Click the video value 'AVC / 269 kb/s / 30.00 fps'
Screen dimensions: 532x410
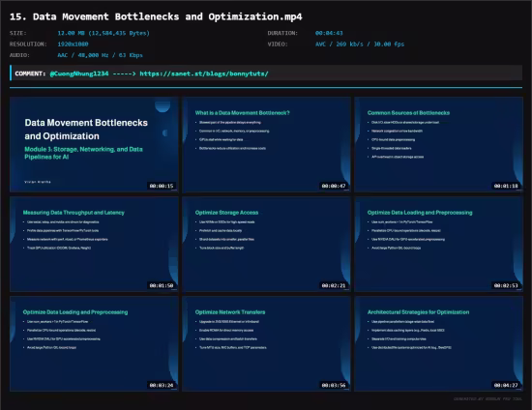(x=360, y=44)
